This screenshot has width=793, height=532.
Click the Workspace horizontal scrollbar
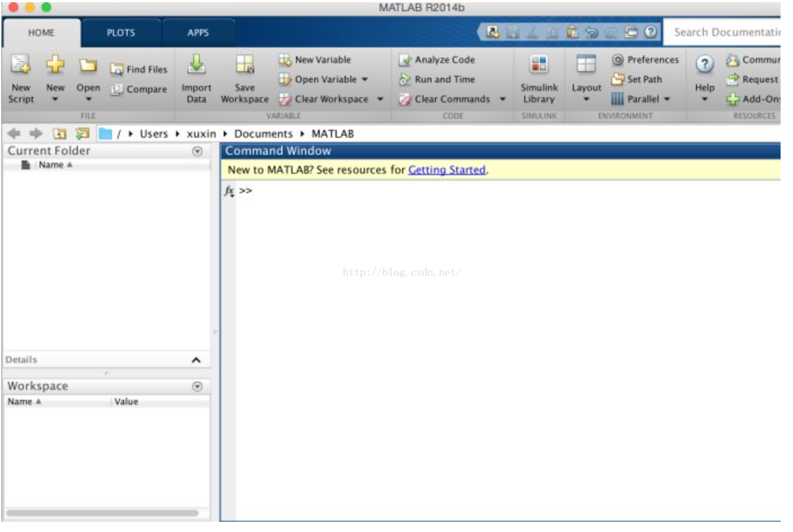102,513
